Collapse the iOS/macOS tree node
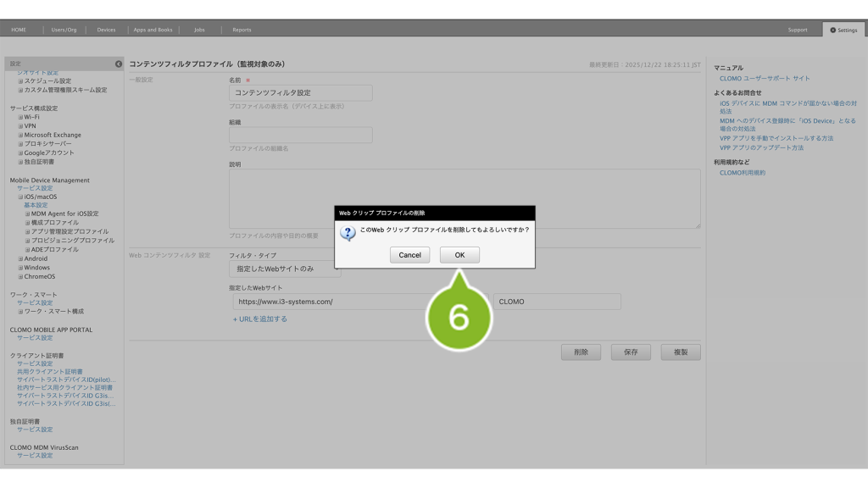868x488 pixels. click(20, 197)
